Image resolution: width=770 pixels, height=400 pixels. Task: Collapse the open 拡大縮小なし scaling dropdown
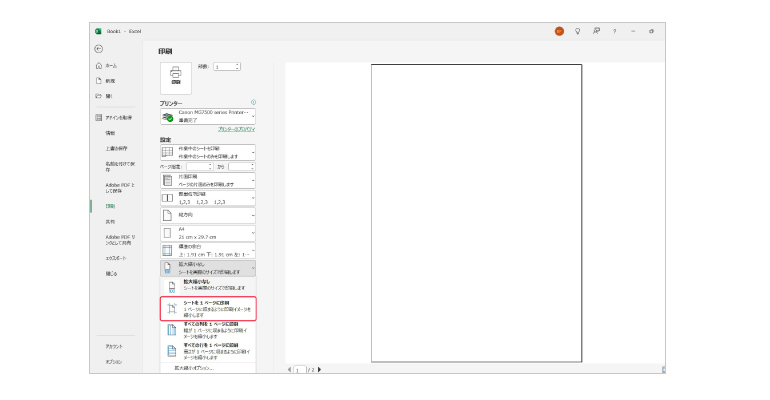(208, 268)
